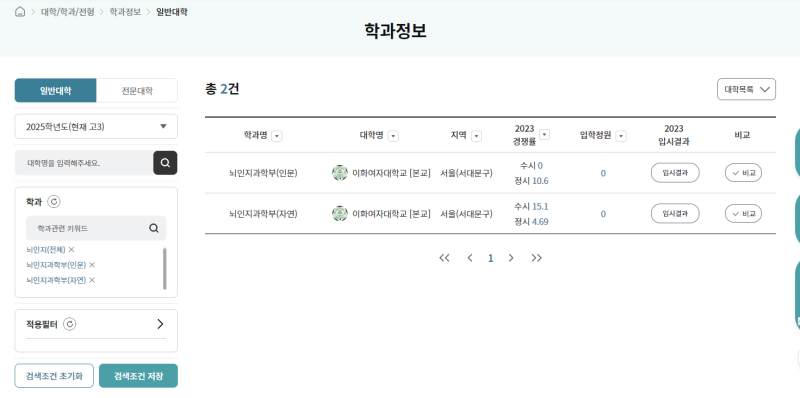Open 입시결과 for 뇌인지과학부(자연)

[x=675, y=214]
